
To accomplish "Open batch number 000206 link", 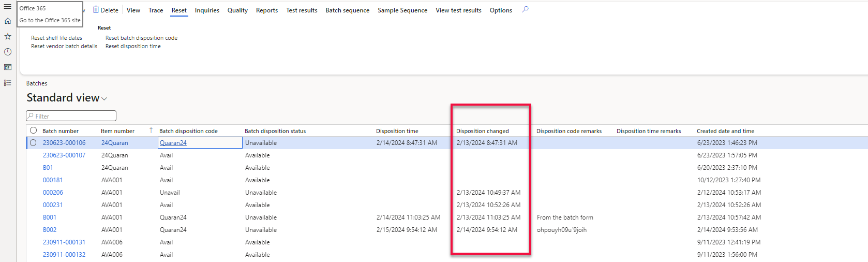I will (53, 193).
